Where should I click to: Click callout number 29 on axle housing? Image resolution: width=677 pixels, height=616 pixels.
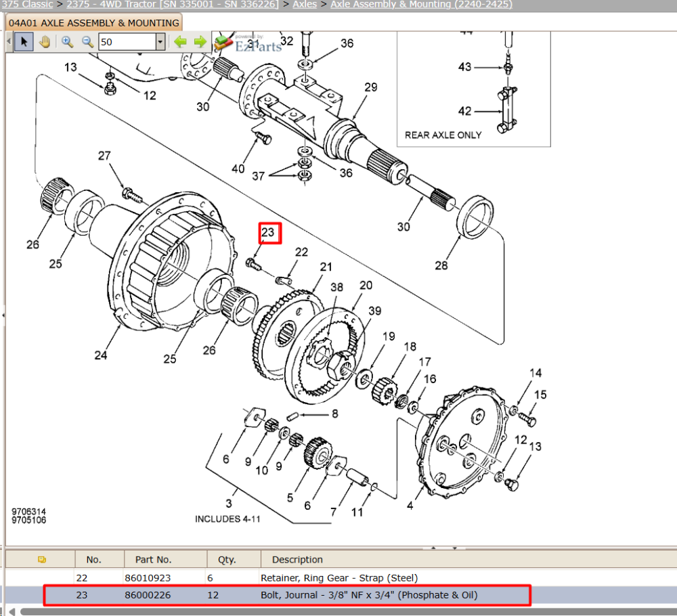371,87
